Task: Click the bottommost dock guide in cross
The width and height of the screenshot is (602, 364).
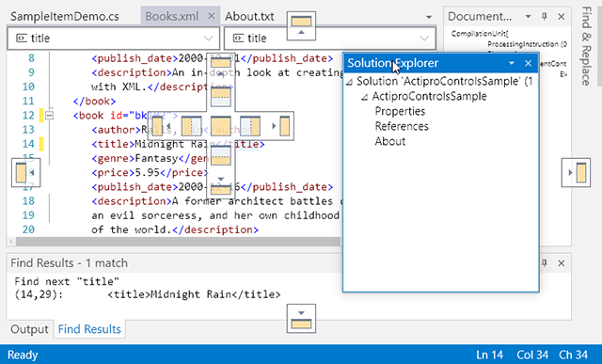Action: click(x=221, y=186)
